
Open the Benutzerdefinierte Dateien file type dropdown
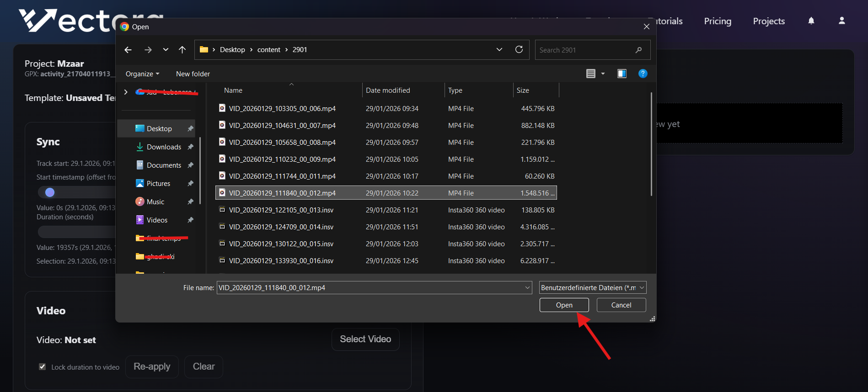(593, 287)
